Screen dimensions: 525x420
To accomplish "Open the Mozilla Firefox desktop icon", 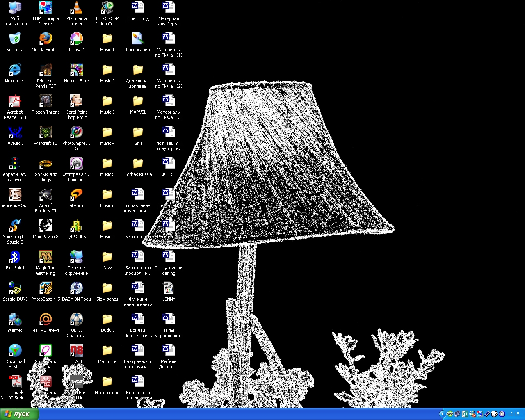I will (46, 39).
